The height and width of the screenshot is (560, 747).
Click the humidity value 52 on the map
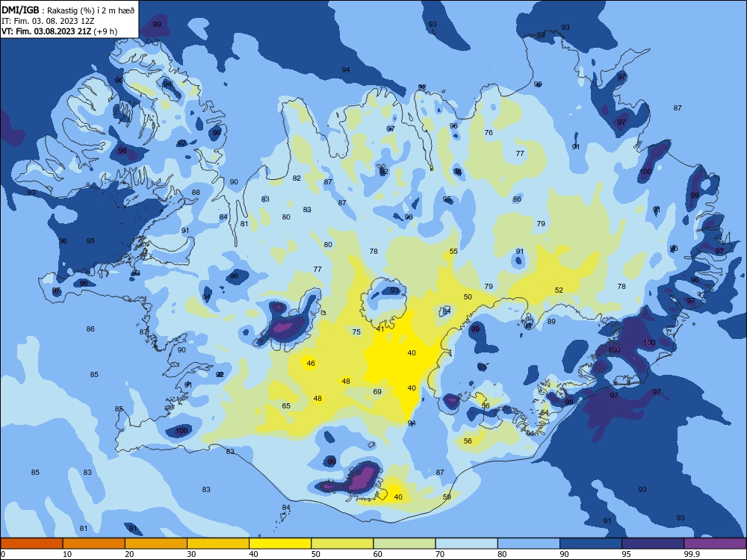pos(559,290)
